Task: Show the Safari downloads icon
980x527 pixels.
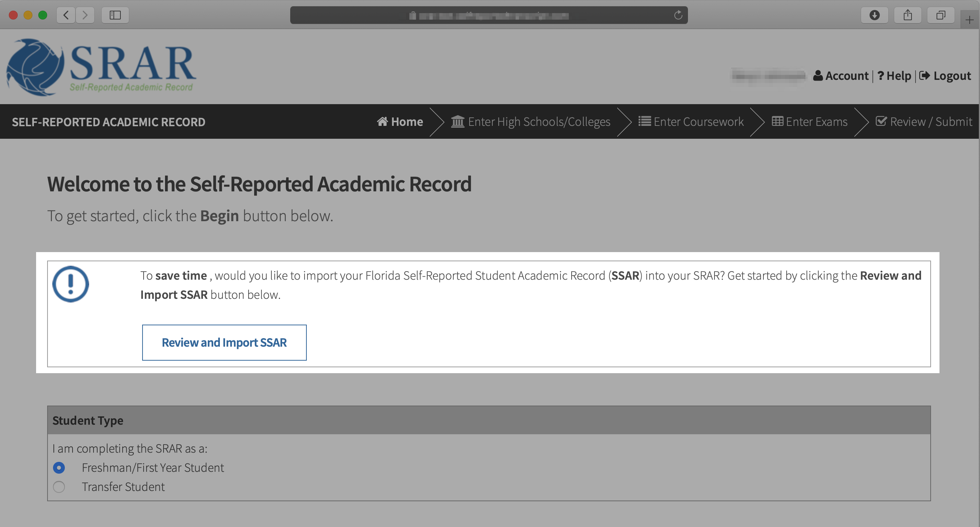Action: [x=874, y=15]
